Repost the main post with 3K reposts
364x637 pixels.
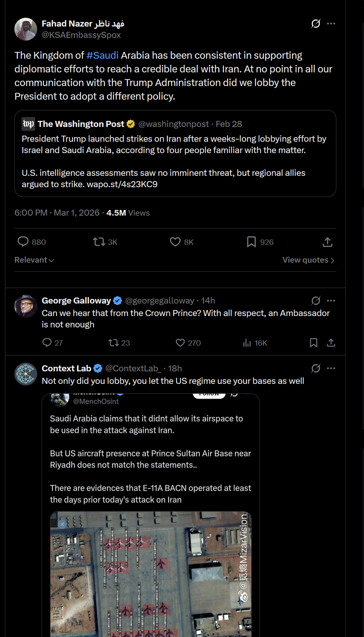[x=99, y=242]
